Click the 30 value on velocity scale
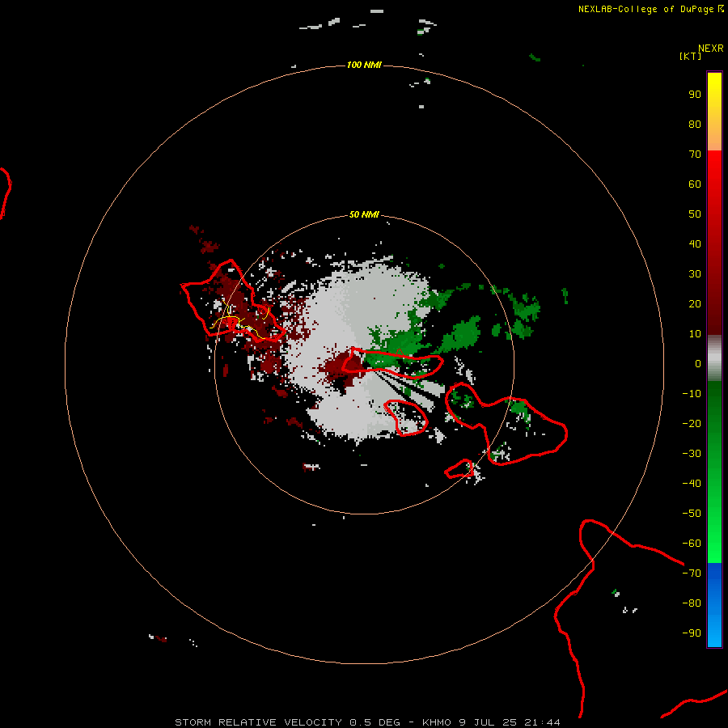728x728 pixels. pyautogui.click(x=695, y=274)
